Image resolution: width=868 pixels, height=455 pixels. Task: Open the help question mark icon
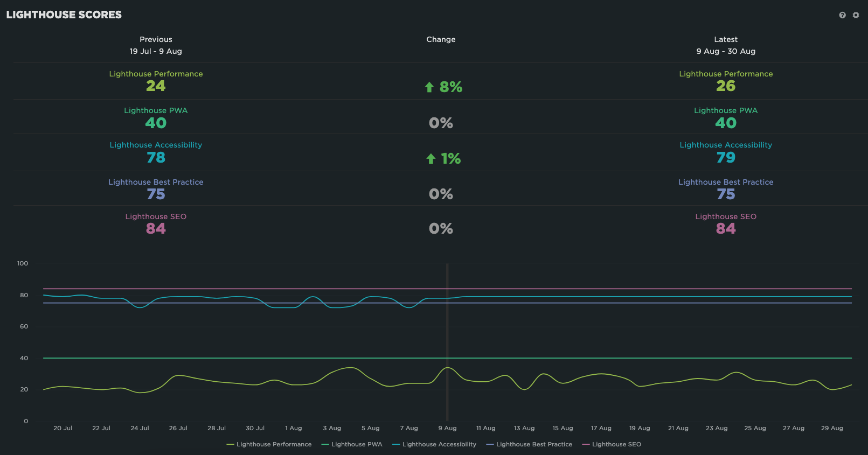pos(842,15)
